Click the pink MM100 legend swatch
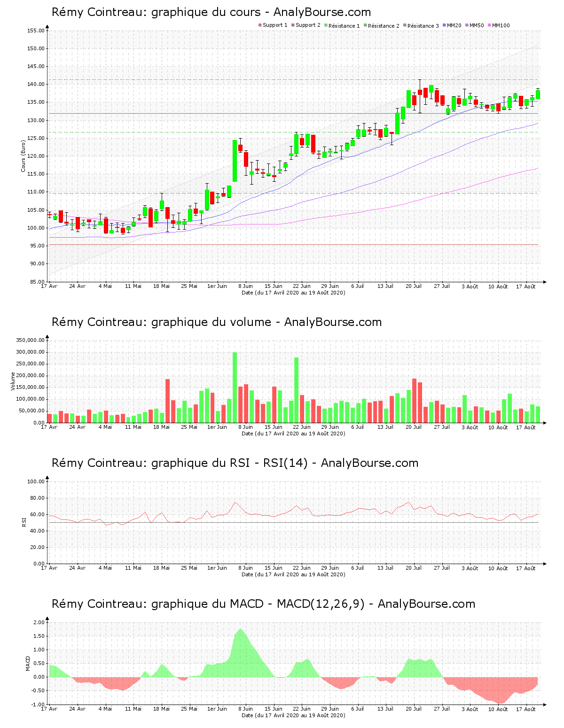The height and width of the screenshot is (728, 564). click(489, 25)
